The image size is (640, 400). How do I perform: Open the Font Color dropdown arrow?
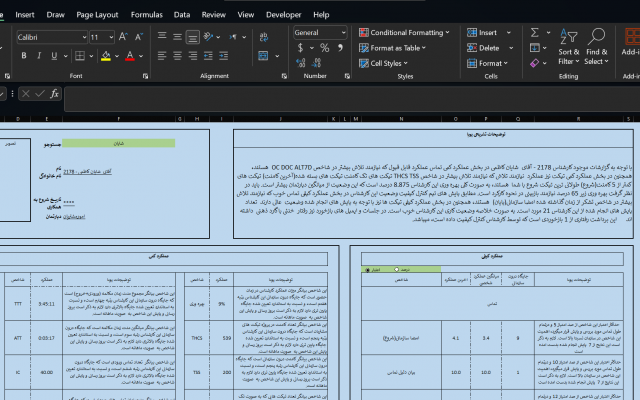pos(141,56)
